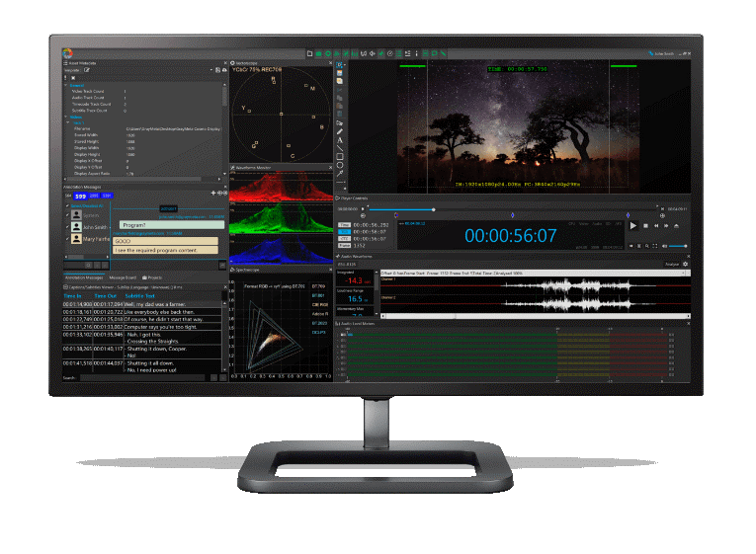The image size is (756, 554).
Task: Click the Stop button next to Play
Action: coord(646,225)
